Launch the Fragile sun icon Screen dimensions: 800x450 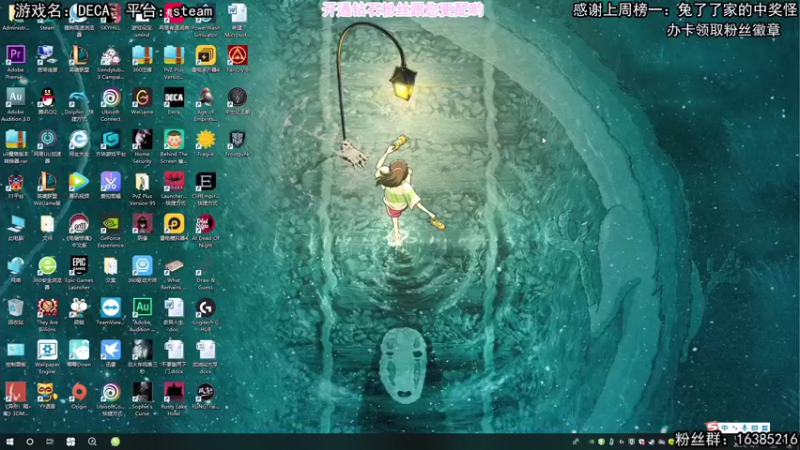pyautogui.click(x=206, y=143)
